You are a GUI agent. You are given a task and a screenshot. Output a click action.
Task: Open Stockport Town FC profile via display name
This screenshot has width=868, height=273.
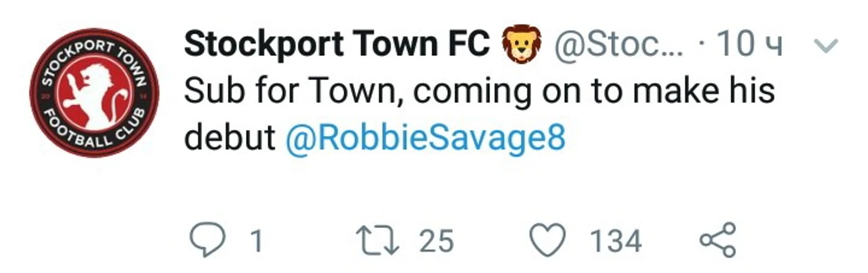(337, 44)
